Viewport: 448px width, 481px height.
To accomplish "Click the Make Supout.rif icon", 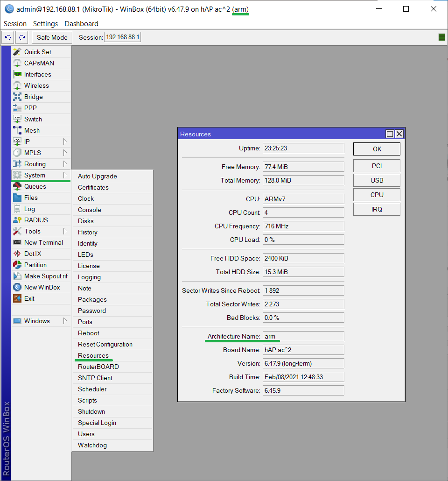I will point(17,276).
